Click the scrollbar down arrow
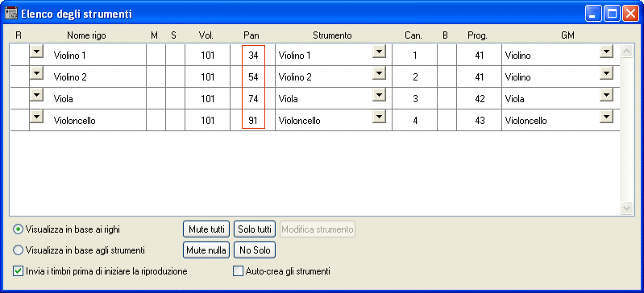Image resolution: width=644 pixels, height=293 pixels. [x=626, y=208]
